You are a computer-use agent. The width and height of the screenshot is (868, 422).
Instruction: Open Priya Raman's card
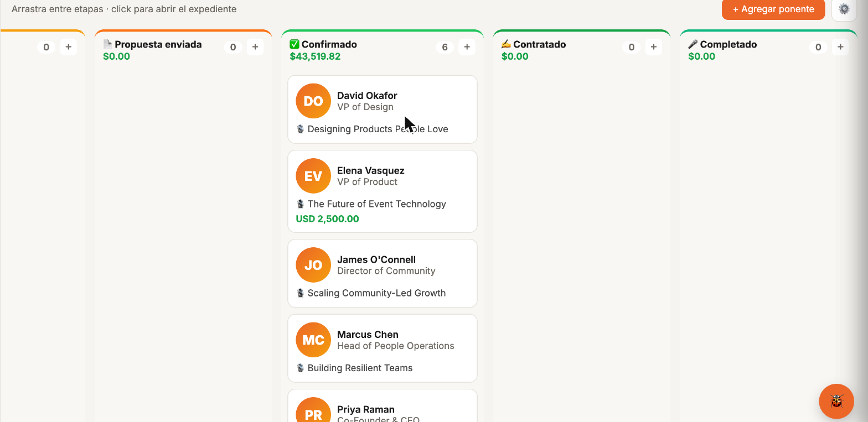coord(383,406)
